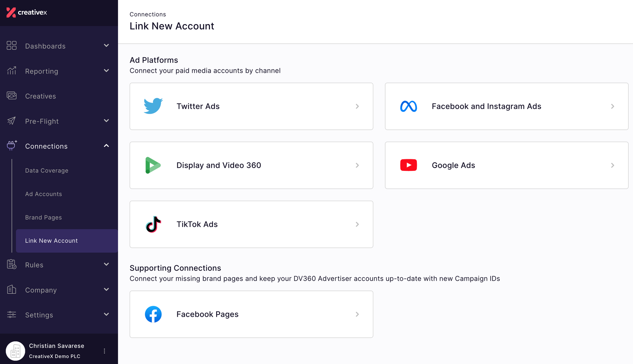
Task: Click the user avatar for Christian Savarese
Action: tap(16, 351)
